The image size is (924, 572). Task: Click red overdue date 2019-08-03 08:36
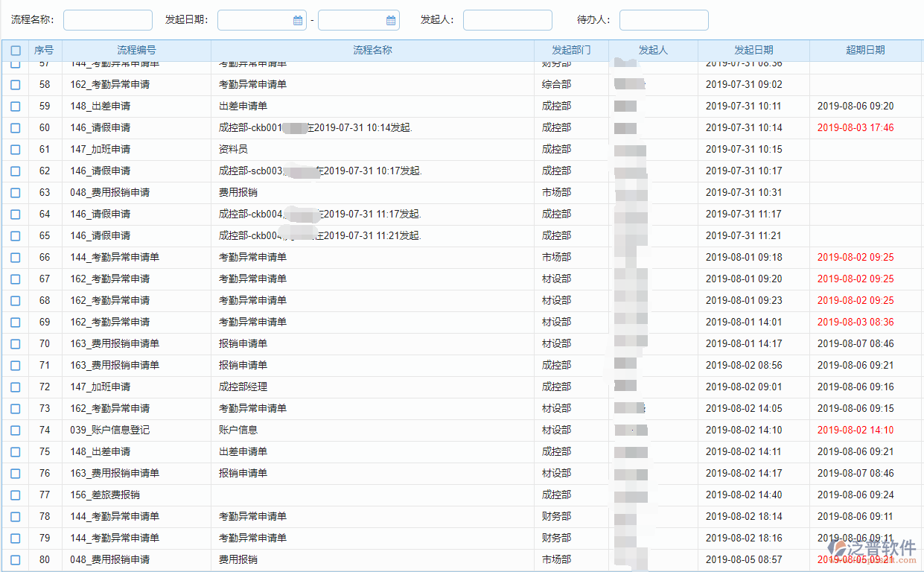tap(856, 322)
